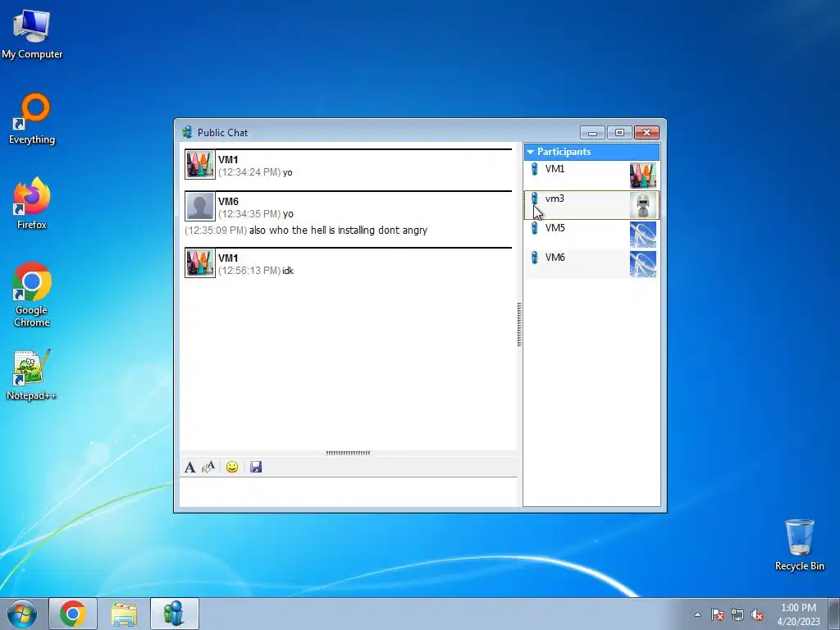Open the Notepad++ desktop shortcut

(31, 374)
